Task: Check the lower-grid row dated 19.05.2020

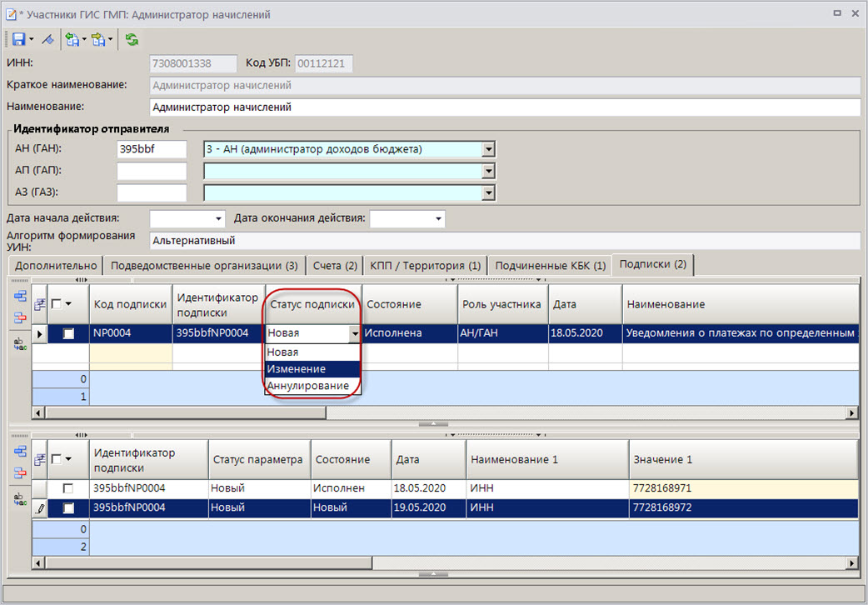Action: point(68,507)
